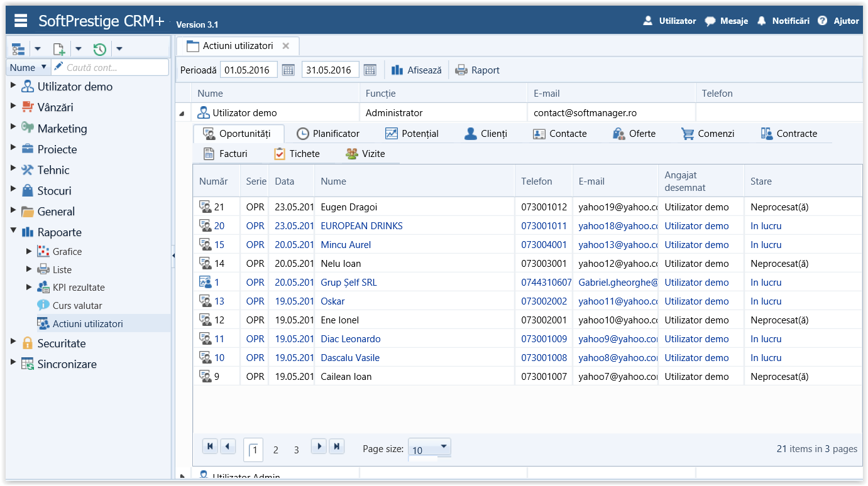
Task: Switch to the Tichete tab
Action: (297, 153)
